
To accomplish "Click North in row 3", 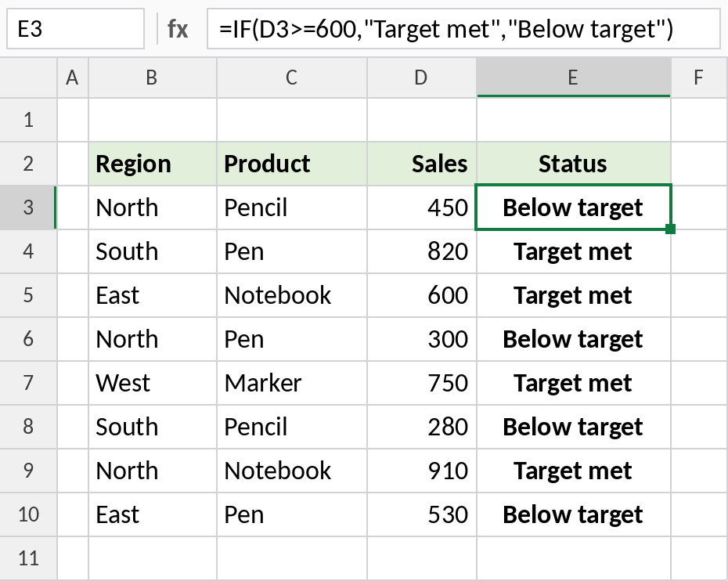I will 153,207.
